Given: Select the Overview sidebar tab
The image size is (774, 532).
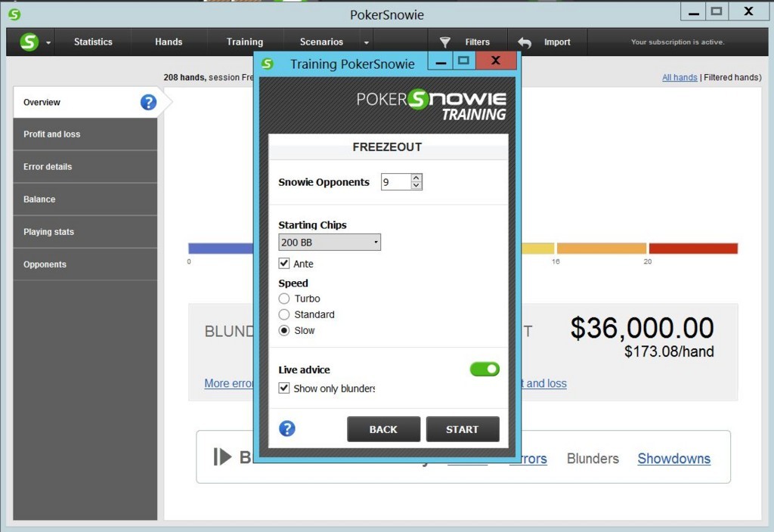Looking at the screenshot, I should click(85, 102).
